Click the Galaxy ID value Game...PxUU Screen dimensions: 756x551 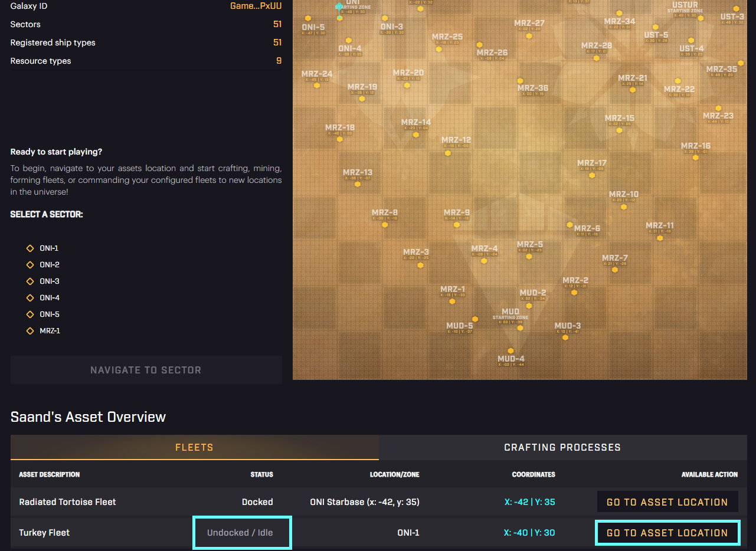(256, 6)
